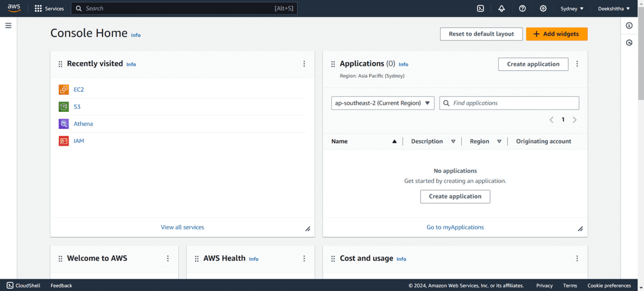Go to next applications page arrow
The width and height of the screenshot is (644, 291).
point(575,119)
